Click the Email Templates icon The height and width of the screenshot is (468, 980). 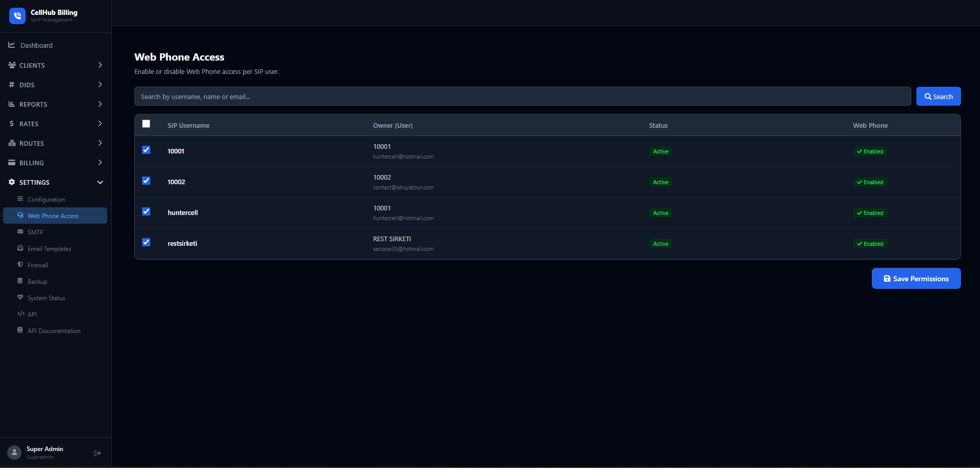(21, 248)
